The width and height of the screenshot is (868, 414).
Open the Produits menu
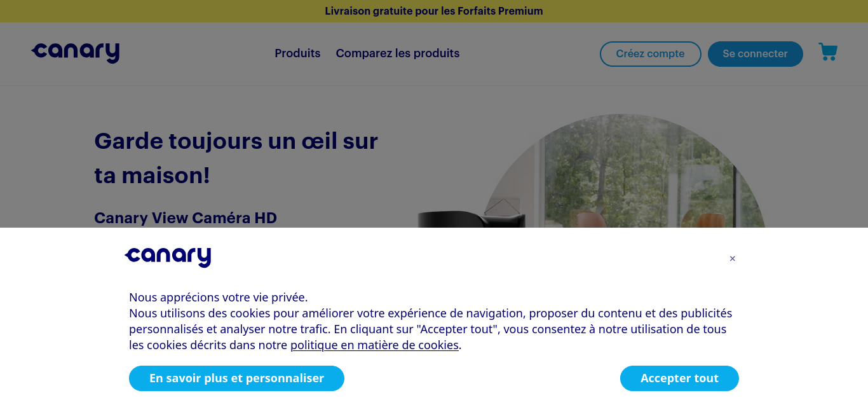[x=297, y=53]
